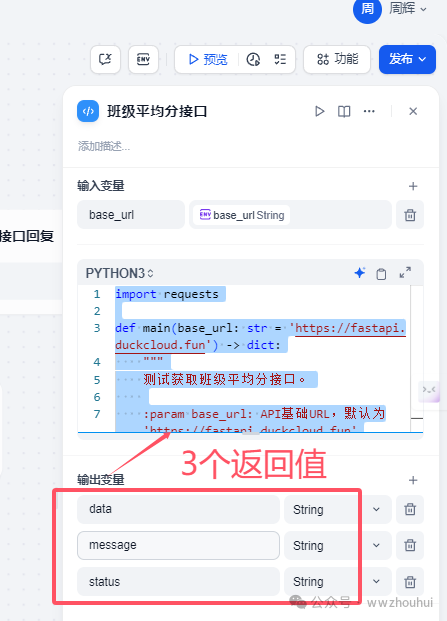Expand the 周辉 account dropdown chevron
Viewport: 447px width, 621px height.
[x=423, y=9]
